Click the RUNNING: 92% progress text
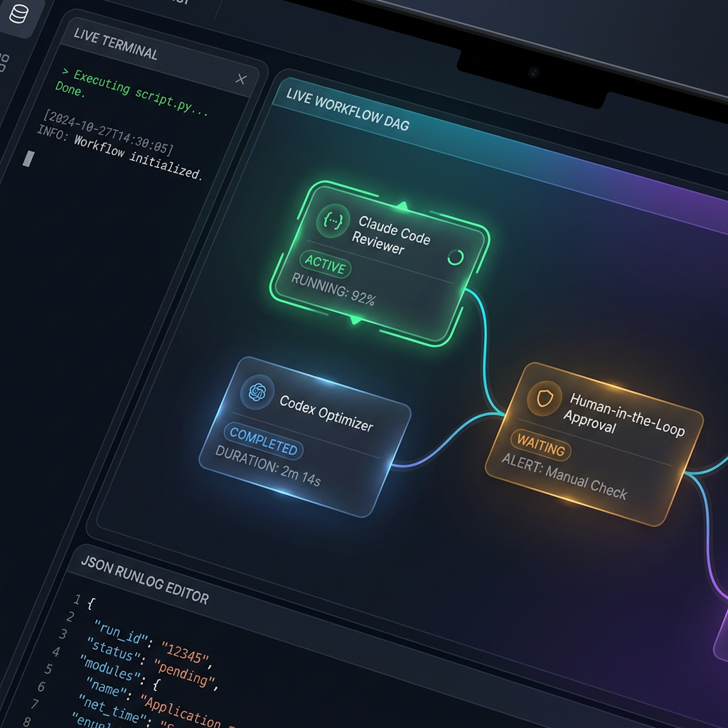Viewport: 728px width, 728px height. 333,290
